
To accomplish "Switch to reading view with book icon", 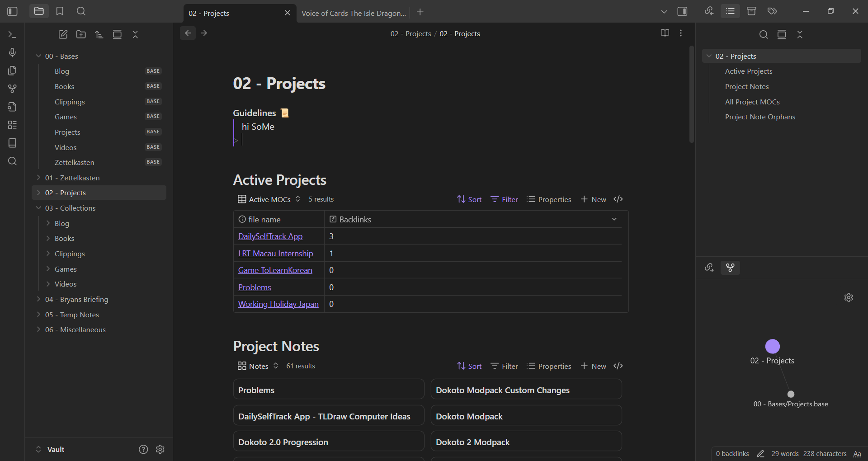I will pos(665,33).
